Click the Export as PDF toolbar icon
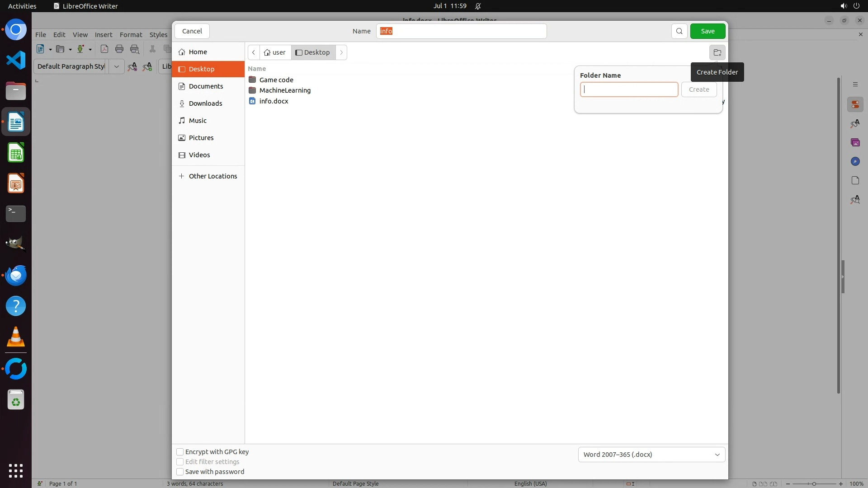The width and height of the screenshot is (868, 488). pyautogui.click(x=104, y=49)
